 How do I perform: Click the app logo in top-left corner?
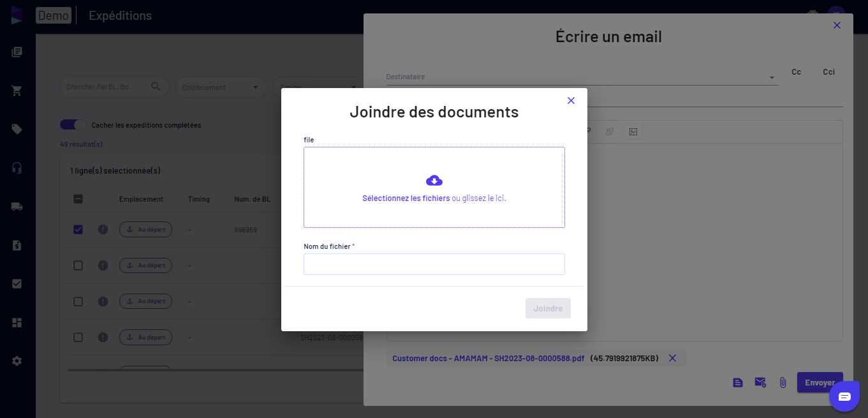click(x=17, y=15)
